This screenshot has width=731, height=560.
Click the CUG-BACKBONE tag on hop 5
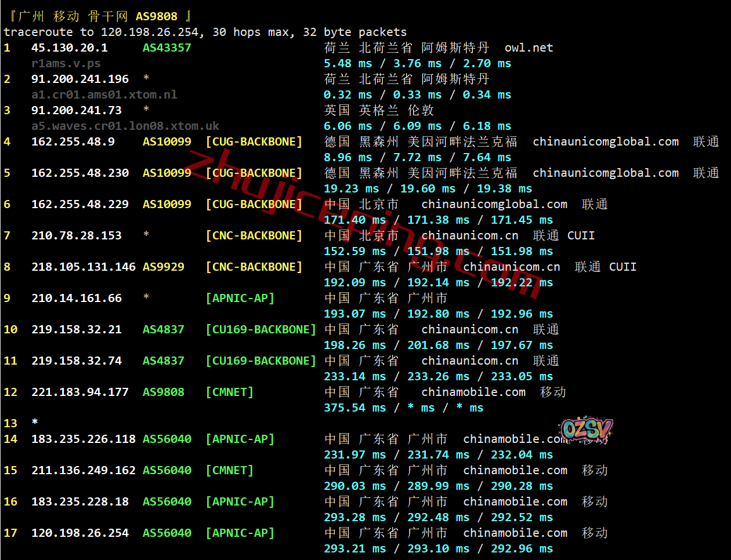(x=254, y=173)
